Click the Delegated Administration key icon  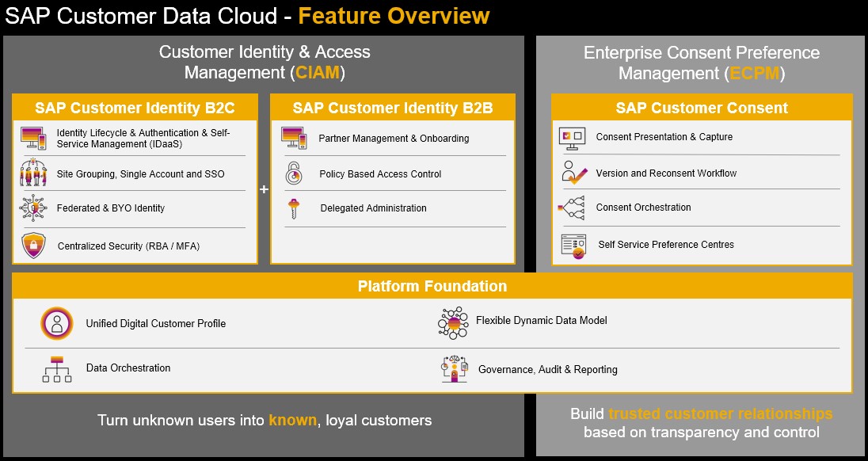293,208
